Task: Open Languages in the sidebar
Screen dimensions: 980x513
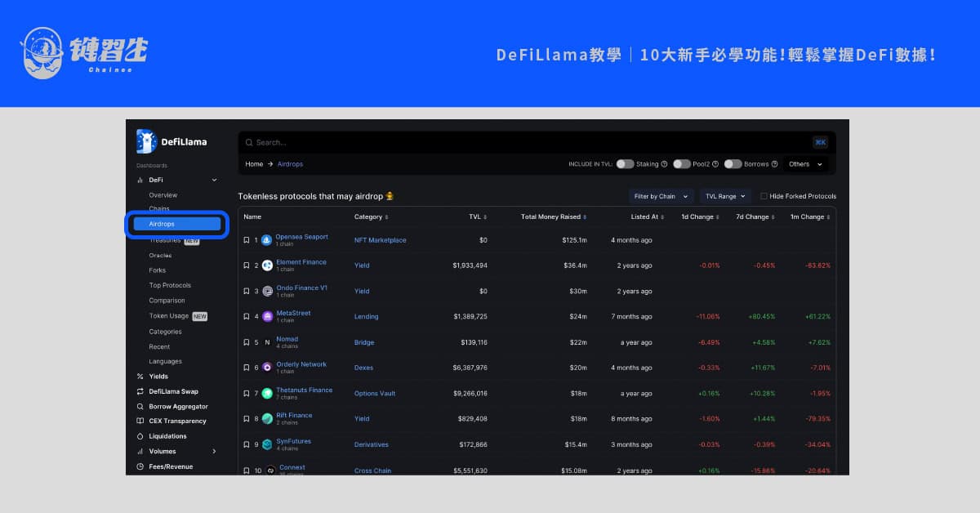Action: pos(166,361)
